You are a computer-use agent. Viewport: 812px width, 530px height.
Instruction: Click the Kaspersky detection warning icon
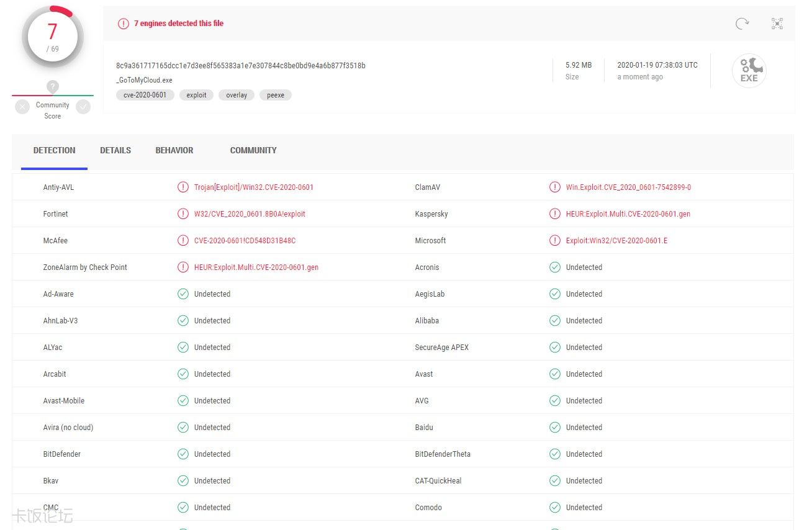555,213
